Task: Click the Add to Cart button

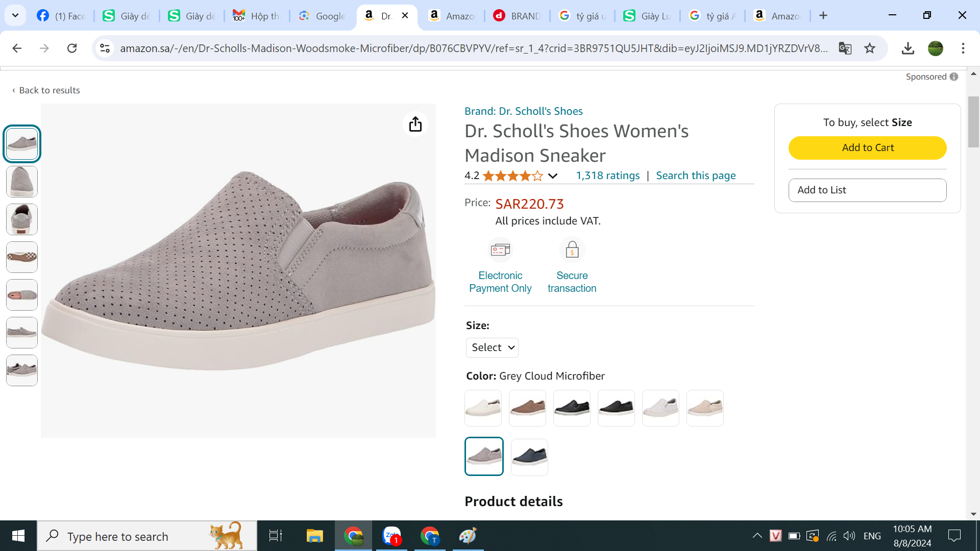Action: tap(867, 148)
